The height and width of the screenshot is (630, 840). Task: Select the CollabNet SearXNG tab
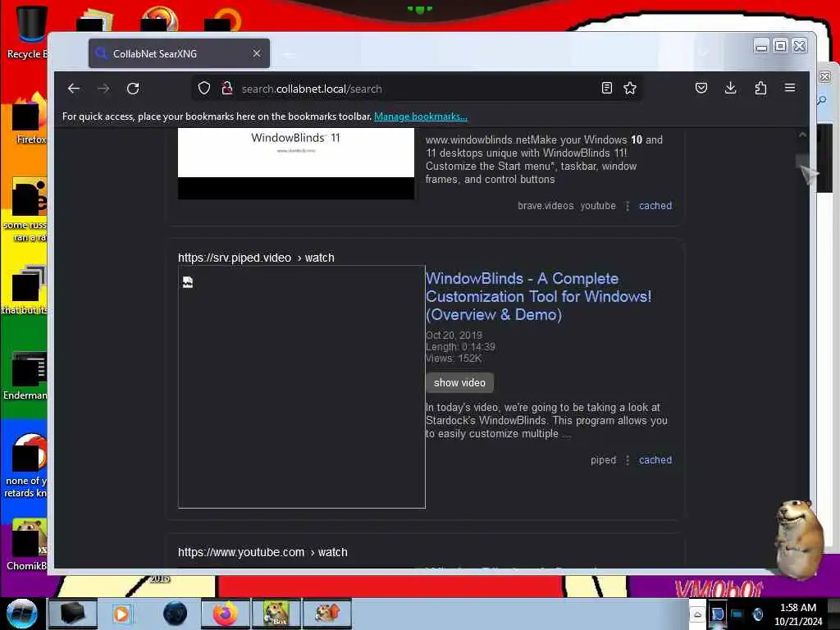pos(179,53)
